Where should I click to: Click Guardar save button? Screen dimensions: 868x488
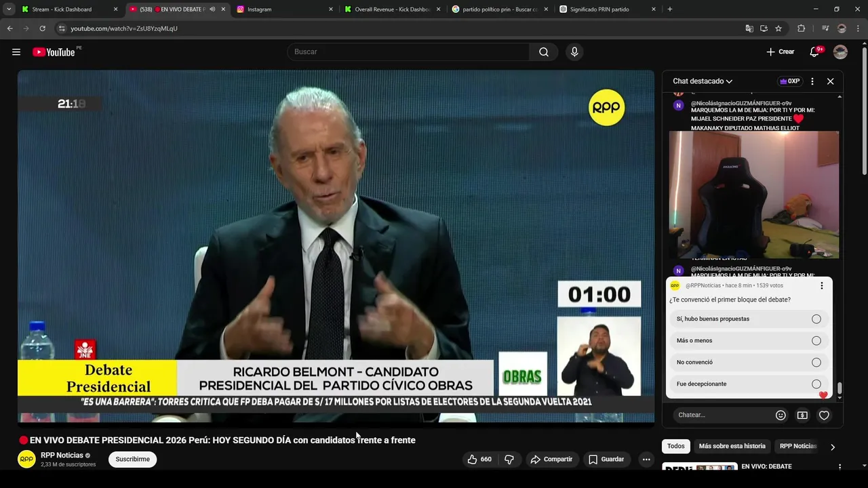pos(606,460)
